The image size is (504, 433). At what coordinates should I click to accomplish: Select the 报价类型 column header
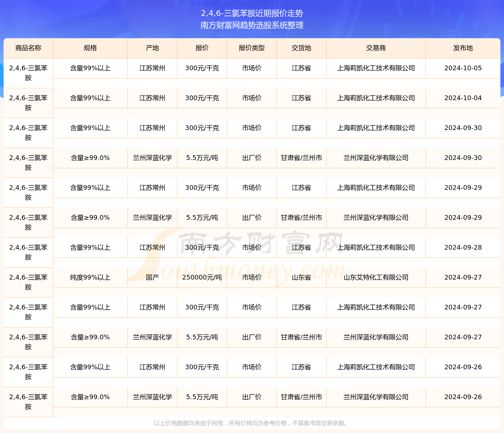[x=252, y=48]
